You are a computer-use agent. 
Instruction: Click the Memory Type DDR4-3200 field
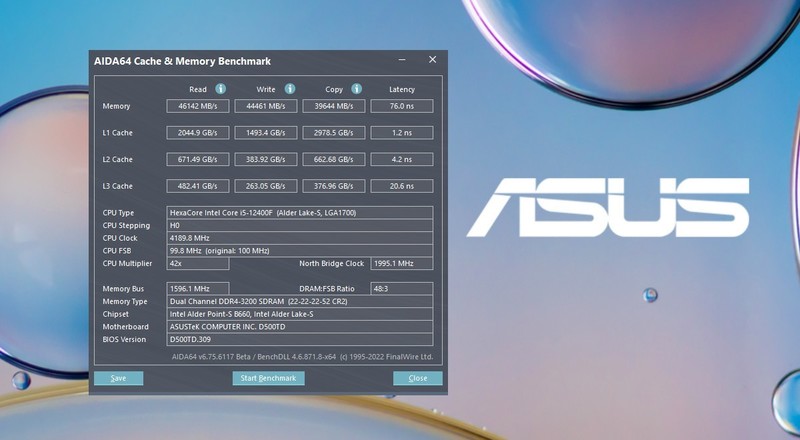pyautogui.click(x=300, y=301)
